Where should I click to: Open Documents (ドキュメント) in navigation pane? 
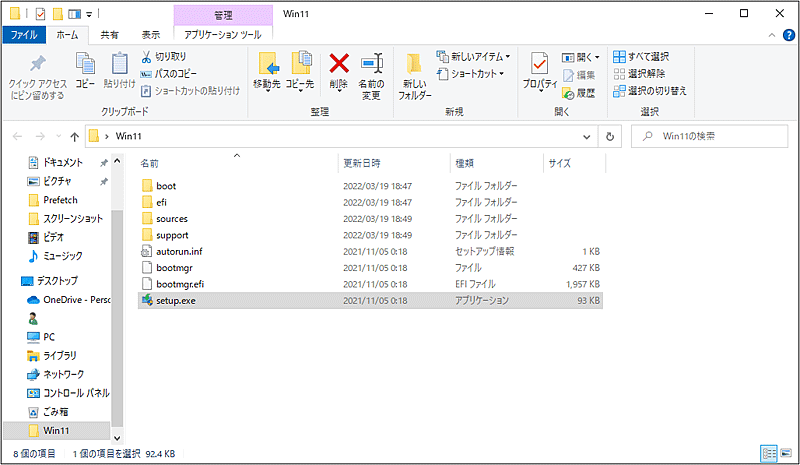(55, 162)
